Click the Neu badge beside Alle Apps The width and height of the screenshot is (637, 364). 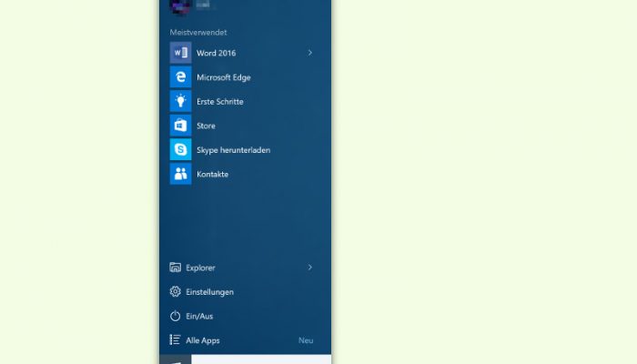306,341
